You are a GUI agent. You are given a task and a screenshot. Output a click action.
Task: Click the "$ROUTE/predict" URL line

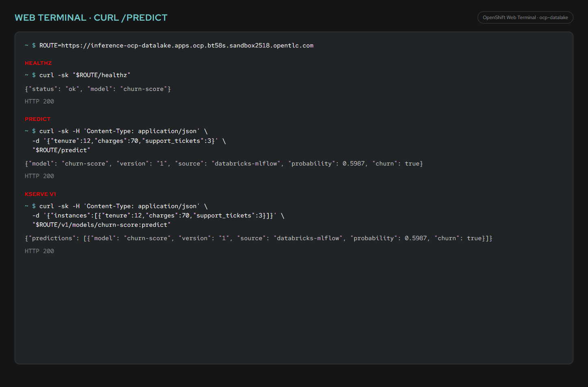coord(61,150)
